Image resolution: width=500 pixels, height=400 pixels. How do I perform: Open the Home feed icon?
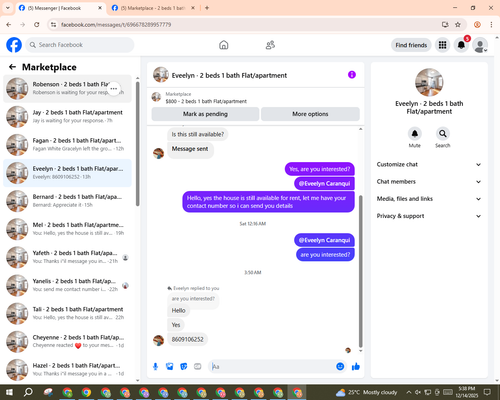(x=224, y=45)
